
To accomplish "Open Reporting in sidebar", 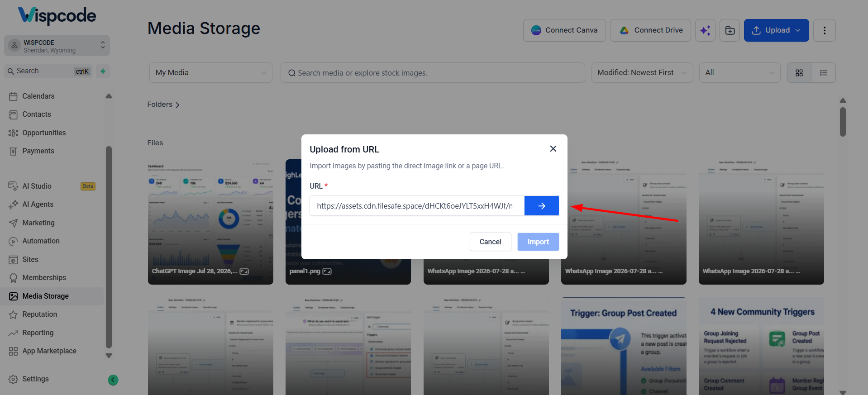I will (38, 333).
